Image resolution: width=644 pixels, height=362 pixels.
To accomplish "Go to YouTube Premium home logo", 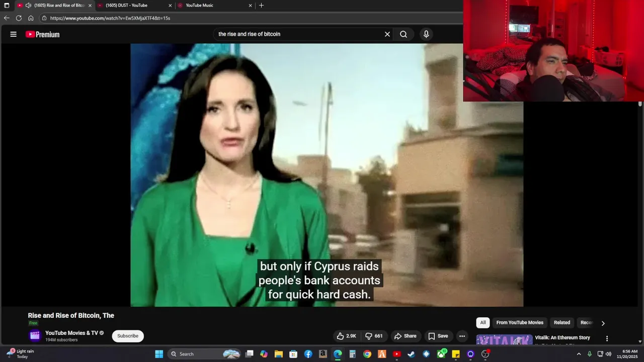I will [x=43, y=34].
